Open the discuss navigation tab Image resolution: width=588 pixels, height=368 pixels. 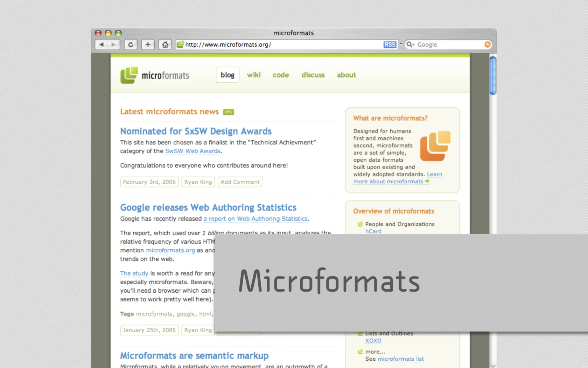tap(313, 75)
